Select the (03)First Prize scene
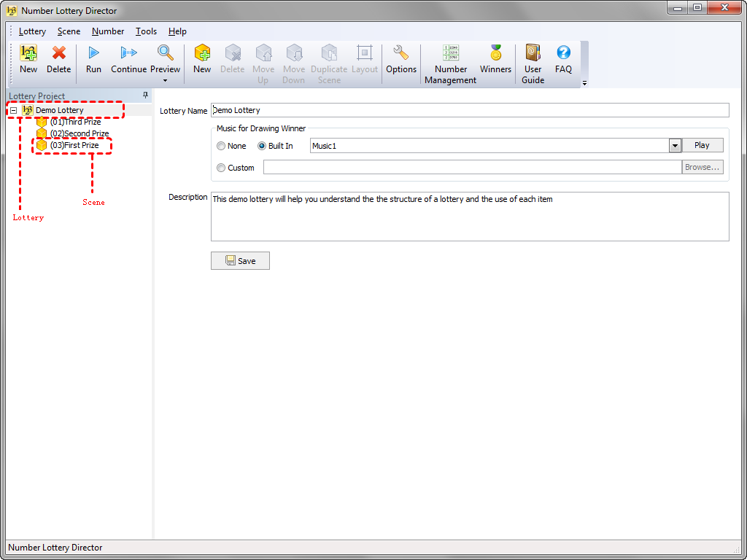747x560 pixels. pos(74,145)
